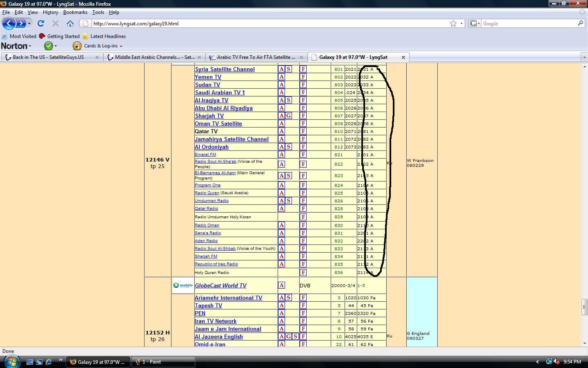The height and width of the screenshot is (368, 588).
Task: Click the search magnifier icon
Action: pos(580,23)
